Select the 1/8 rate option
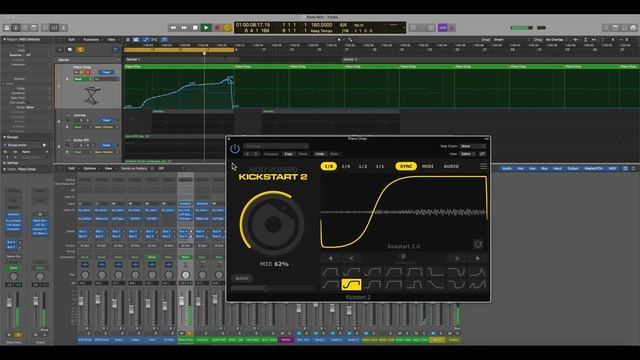 coord(329,166)
